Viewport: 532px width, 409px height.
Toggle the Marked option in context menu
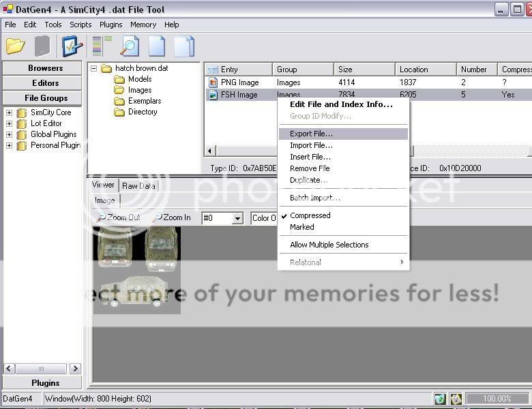point(301,227)
